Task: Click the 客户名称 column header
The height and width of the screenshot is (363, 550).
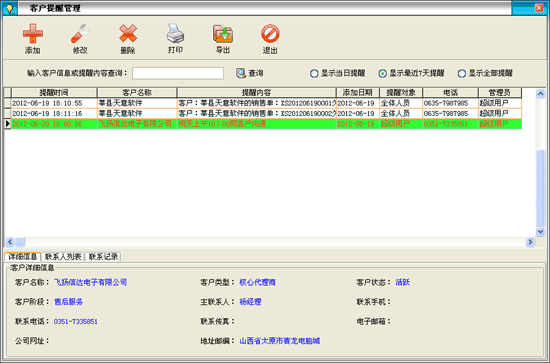Action: coord(137,93)
